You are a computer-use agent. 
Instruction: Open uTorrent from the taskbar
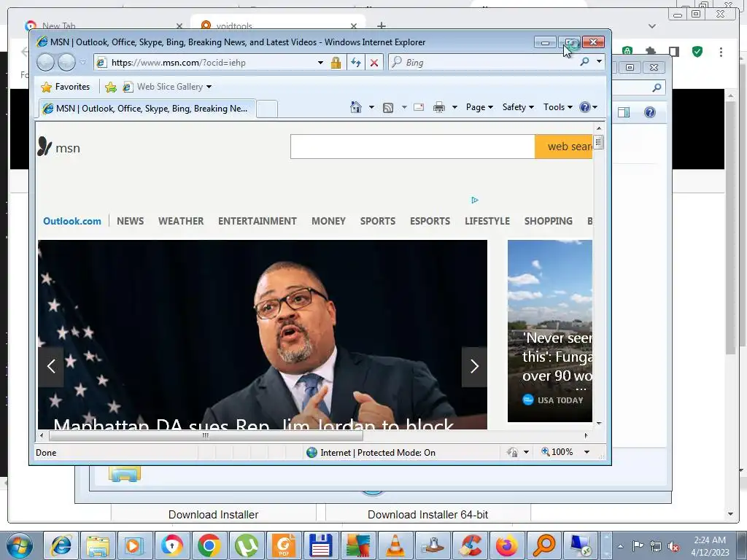247,545
